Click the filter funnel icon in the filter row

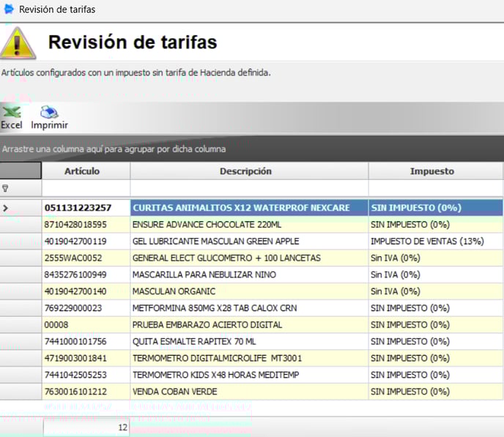[5, 188]
